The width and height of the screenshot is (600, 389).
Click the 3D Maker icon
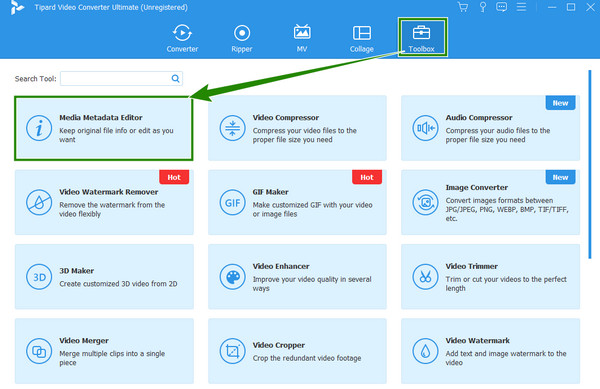39,277
